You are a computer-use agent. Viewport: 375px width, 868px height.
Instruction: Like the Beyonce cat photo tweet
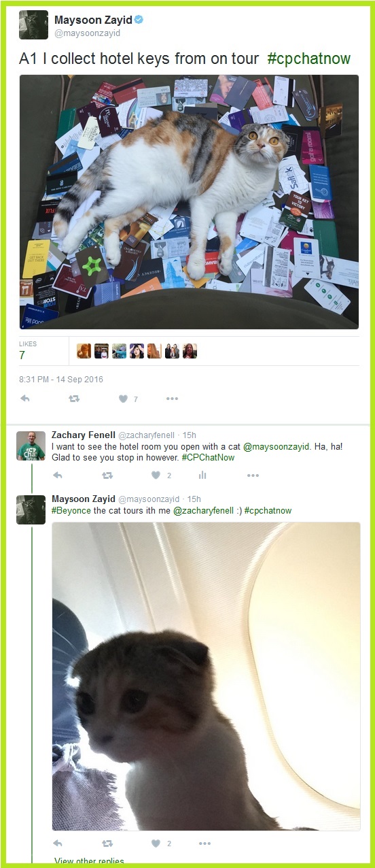click(x=156, y=844)
